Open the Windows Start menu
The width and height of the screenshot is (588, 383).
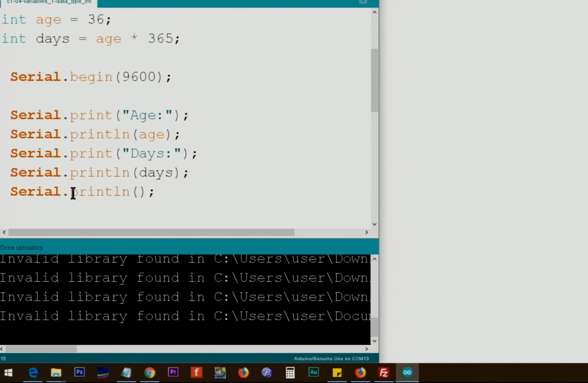[x=8, y=373]
